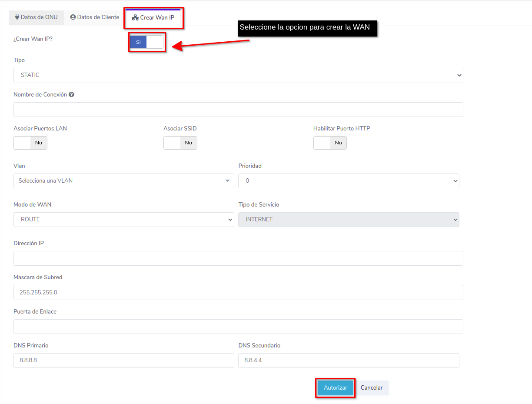Expand the Selecciona una VLAN dropdown
The image size is (532, 404).
tap(123, 181)
